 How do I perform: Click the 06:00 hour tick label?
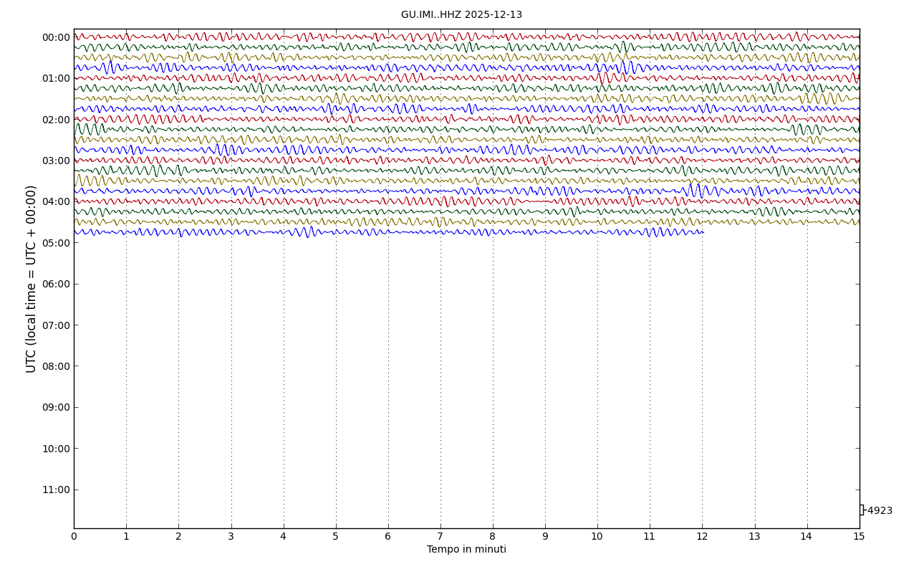pos(56,285)
